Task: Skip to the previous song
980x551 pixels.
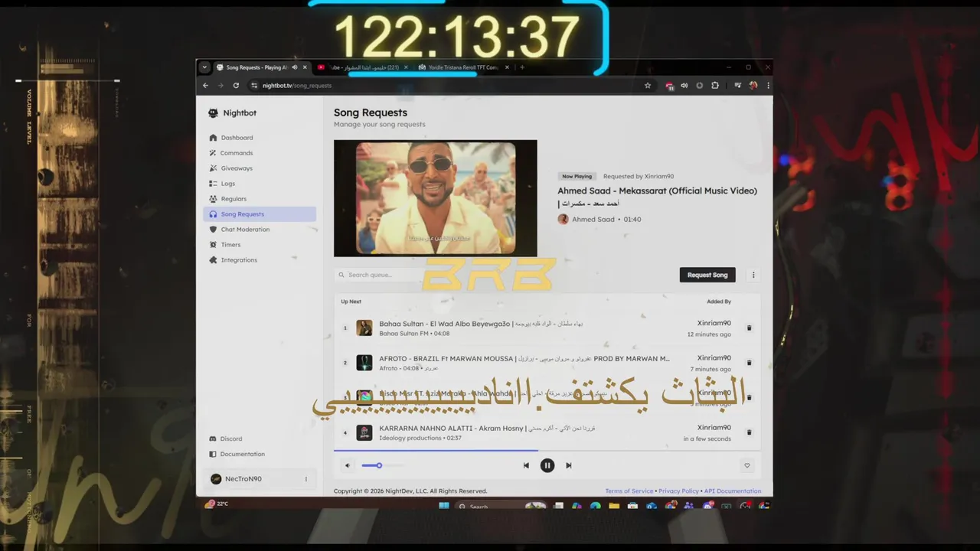Action: pyautogui.click(x=526, y=465)
